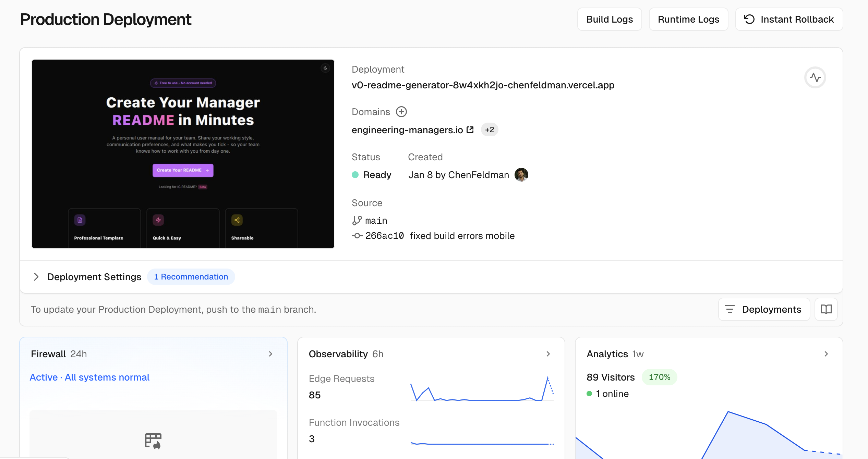Open engineering-managers.io via external link icon
The image size is (868, 459).
click(470, 129)
